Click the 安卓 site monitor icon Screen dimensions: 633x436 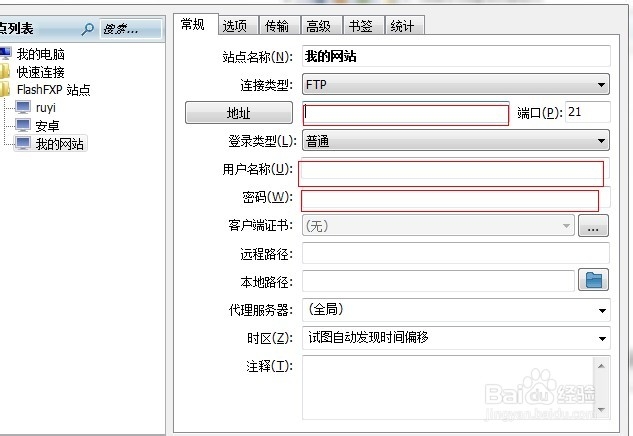[23, 126]
